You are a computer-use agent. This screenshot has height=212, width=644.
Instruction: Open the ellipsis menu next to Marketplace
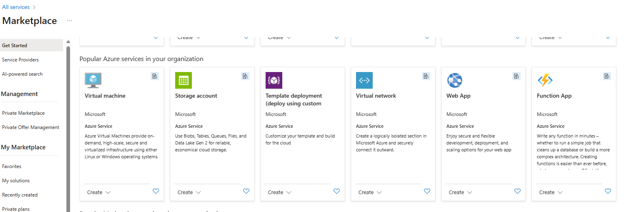coord(70,21)
